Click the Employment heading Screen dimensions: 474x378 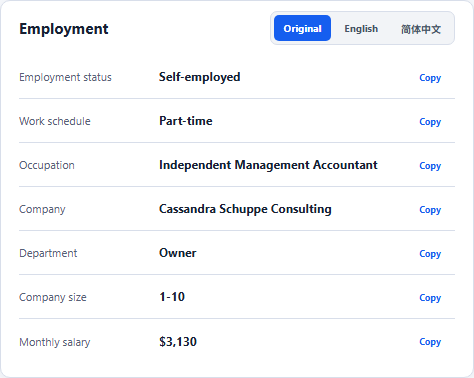[64, 29]
